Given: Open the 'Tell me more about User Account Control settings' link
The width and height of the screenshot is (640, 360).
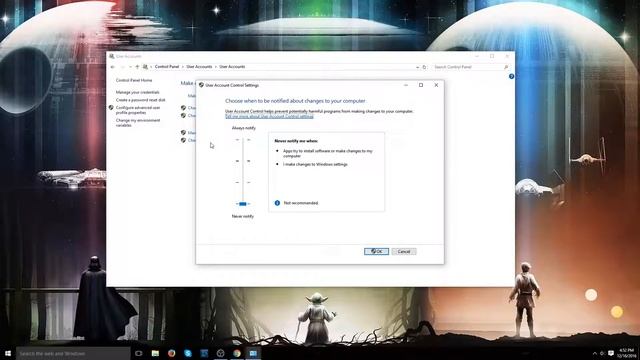Looking at the screenshot, I should tap(269, 116).
